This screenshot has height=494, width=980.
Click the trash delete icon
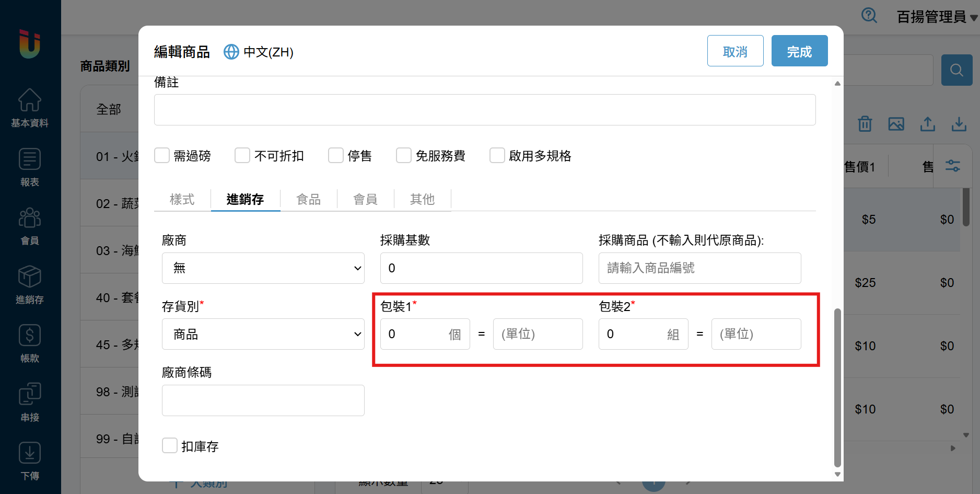tap(865, 124)
